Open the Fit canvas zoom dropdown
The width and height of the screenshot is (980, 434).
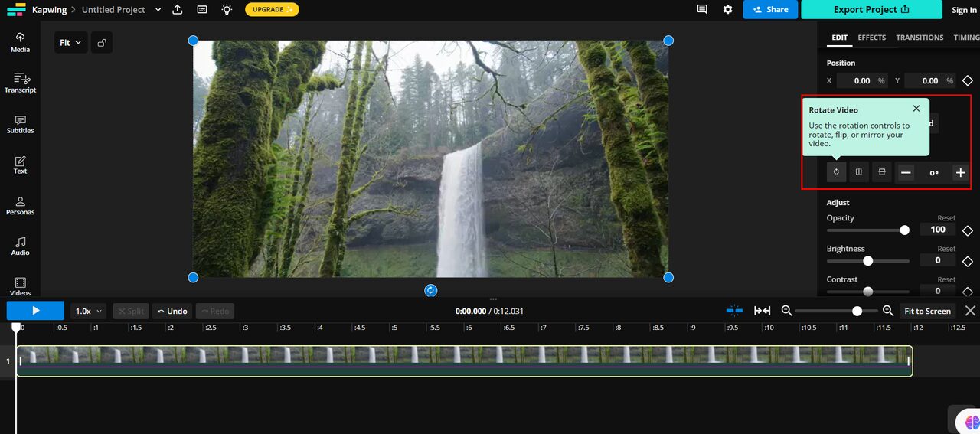(70, 43)
